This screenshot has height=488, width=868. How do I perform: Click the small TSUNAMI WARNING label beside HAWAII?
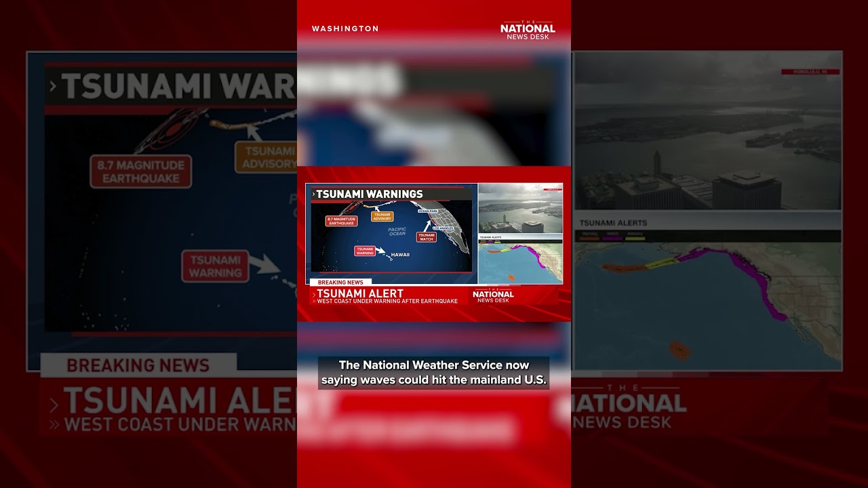click(x=365, y=250)
